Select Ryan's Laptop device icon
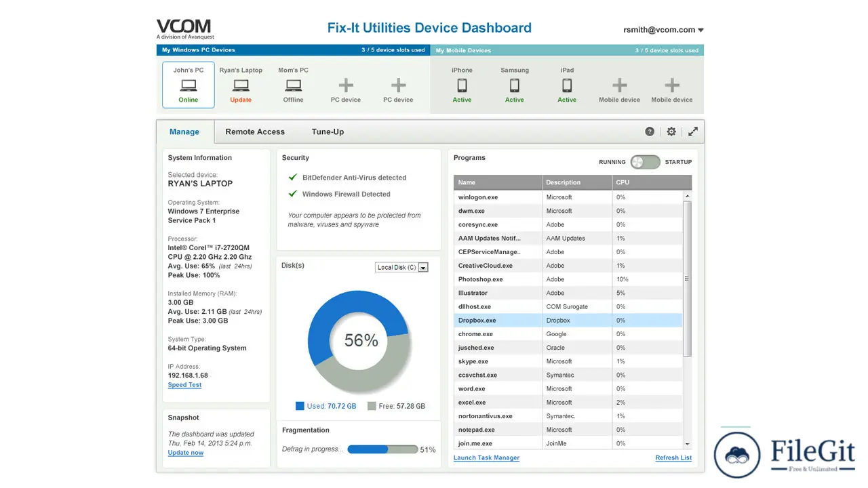 [241, 85]
